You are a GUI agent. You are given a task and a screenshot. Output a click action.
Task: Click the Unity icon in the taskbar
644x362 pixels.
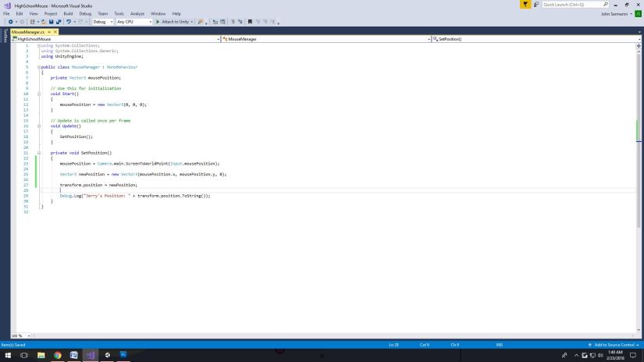click(107, 355)
